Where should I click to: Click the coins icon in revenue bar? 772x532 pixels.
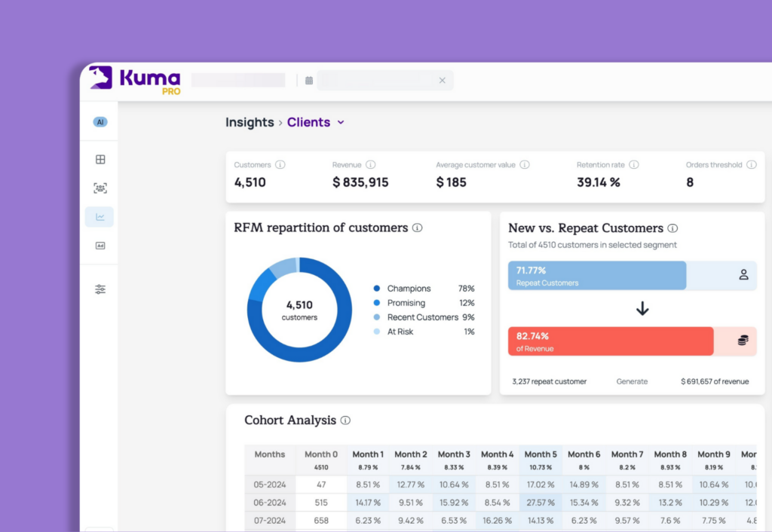tap(743, 340)
